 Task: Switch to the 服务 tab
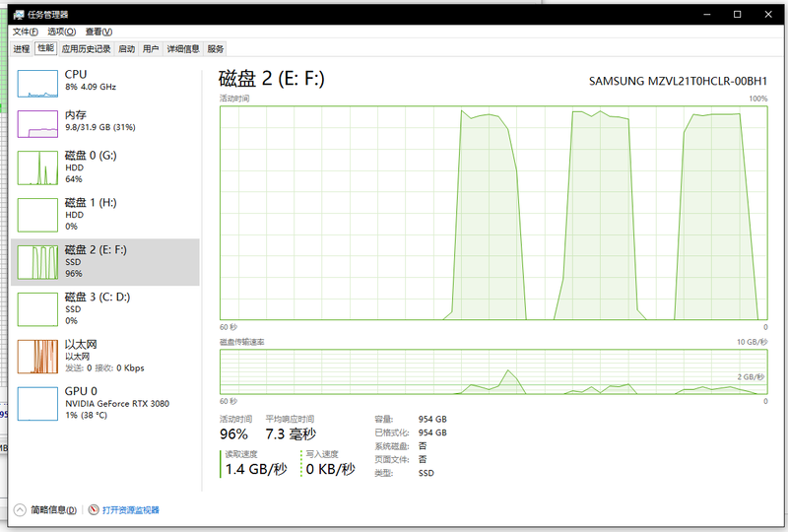click(x=216, y=48)
